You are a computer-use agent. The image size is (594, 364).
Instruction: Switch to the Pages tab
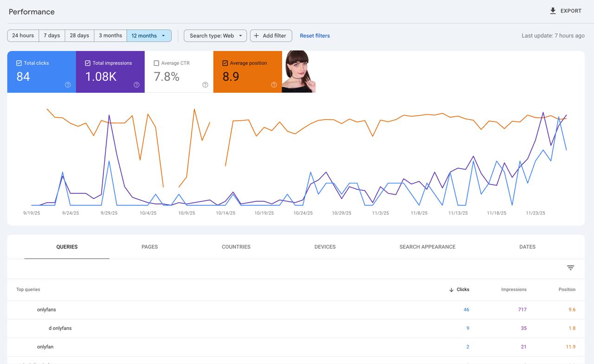pyautogui.click(x=149, y=247)
